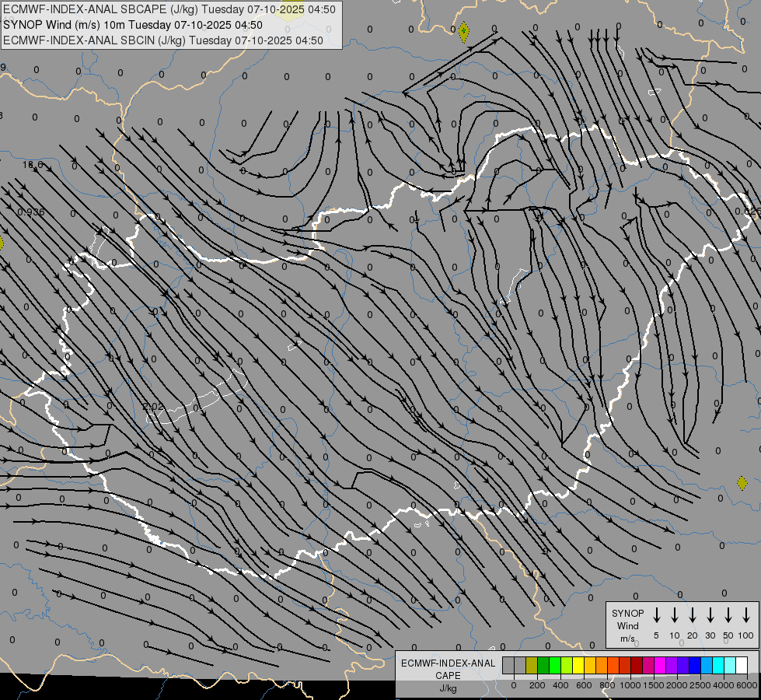Click the white 6000 J/kg color swatch
This screenshot has height=700, width=761.
[742, 665]
